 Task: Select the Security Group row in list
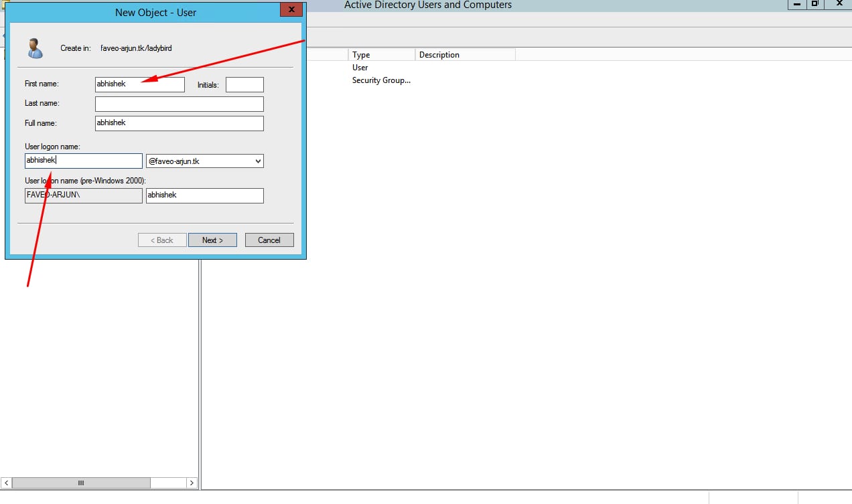[x=381, y=80]
